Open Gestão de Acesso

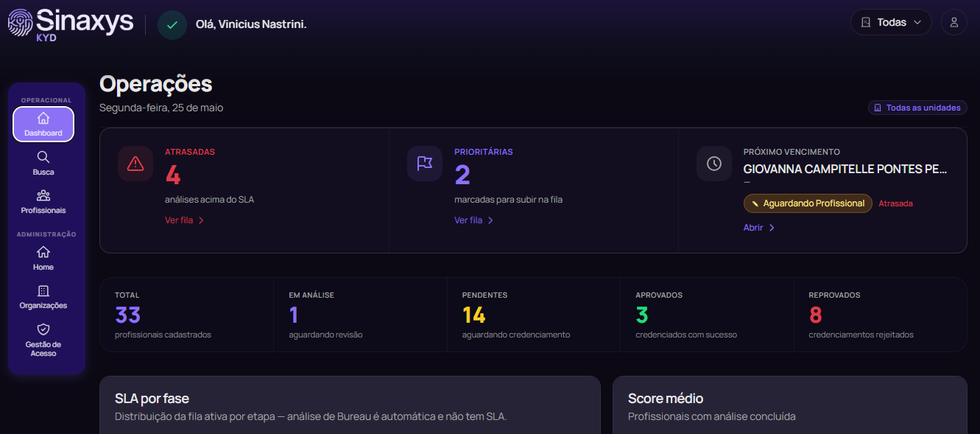(x=43, y=340)
